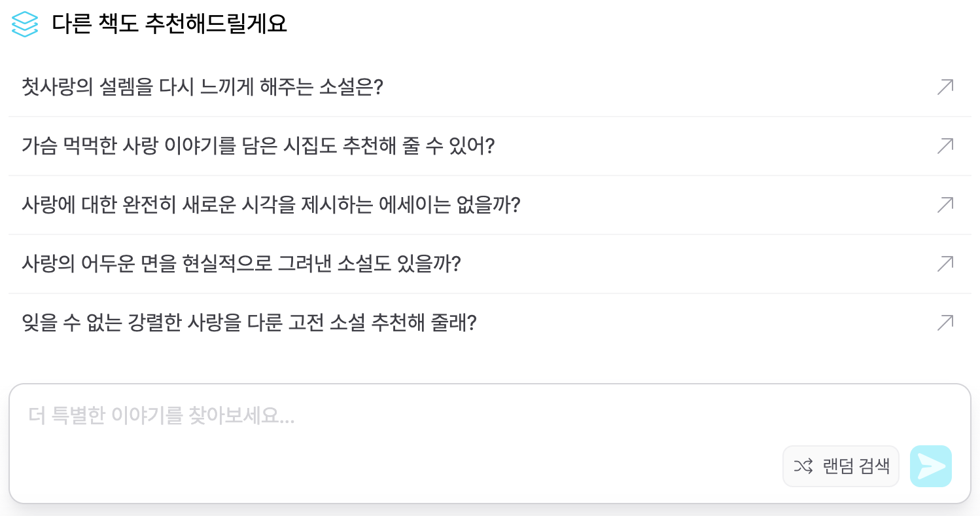Click the paper plane send icon
980x516 pixels.
(x=930, y=466)
